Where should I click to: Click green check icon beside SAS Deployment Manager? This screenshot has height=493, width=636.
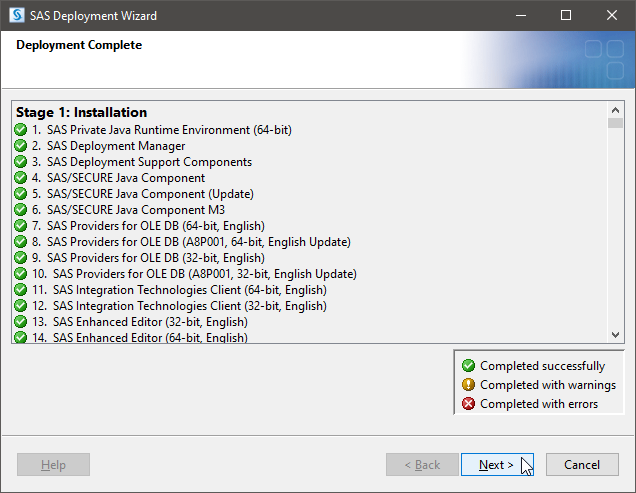[20, 146]
